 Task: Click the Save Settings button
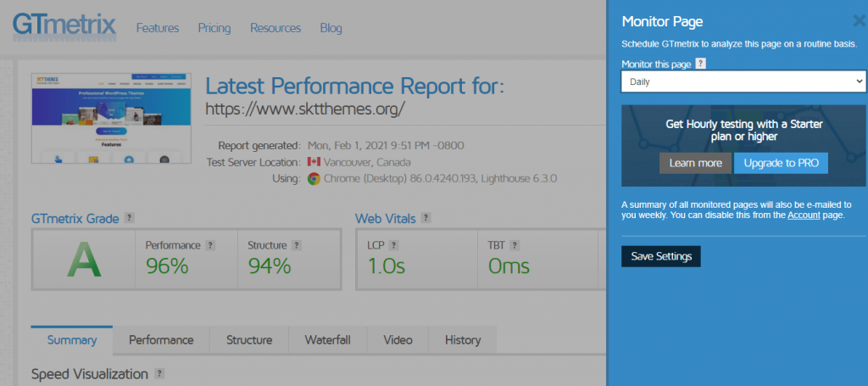point(661,256)
